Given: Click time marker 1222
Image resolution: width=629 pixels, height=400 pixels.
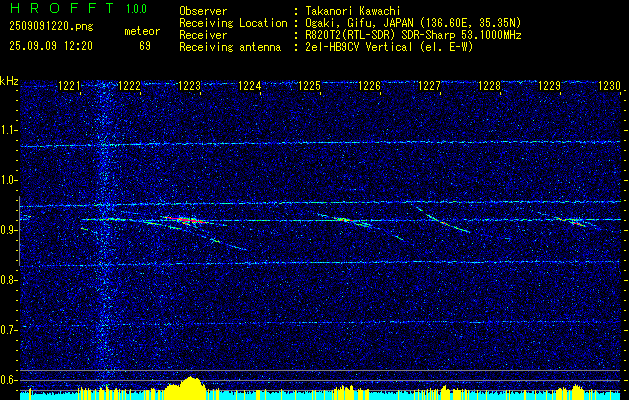Looking at the screenshot, I should (x=129, y=86).
